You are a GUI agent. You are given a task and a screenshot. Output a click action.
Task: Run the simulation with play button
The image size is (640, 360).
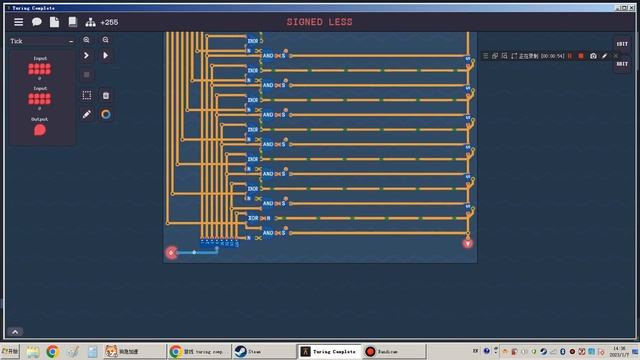[106, 56]
